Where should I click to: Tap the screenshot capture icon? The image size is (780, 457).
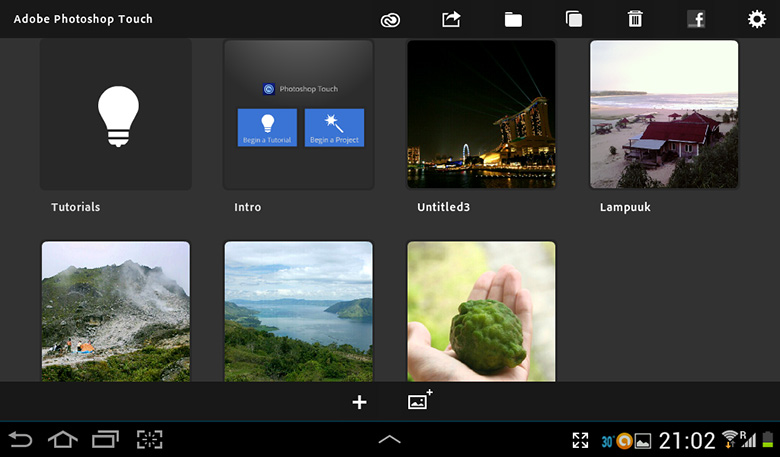(149, 440)
